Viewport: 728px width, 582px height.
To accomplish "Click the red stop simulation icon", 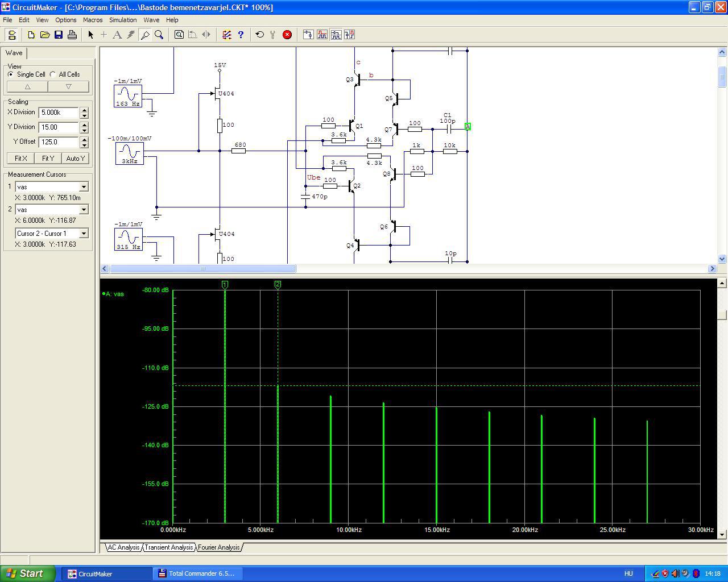I will point(287,35).
